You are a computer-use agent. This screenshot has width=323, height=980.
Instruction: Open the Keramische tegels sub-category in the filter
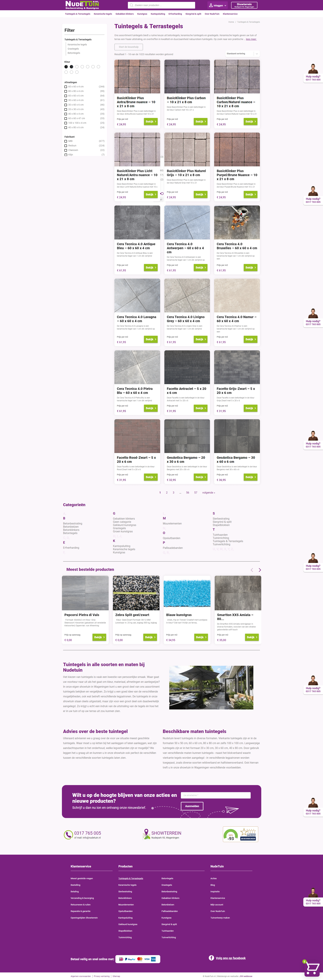tap(77, 45)
